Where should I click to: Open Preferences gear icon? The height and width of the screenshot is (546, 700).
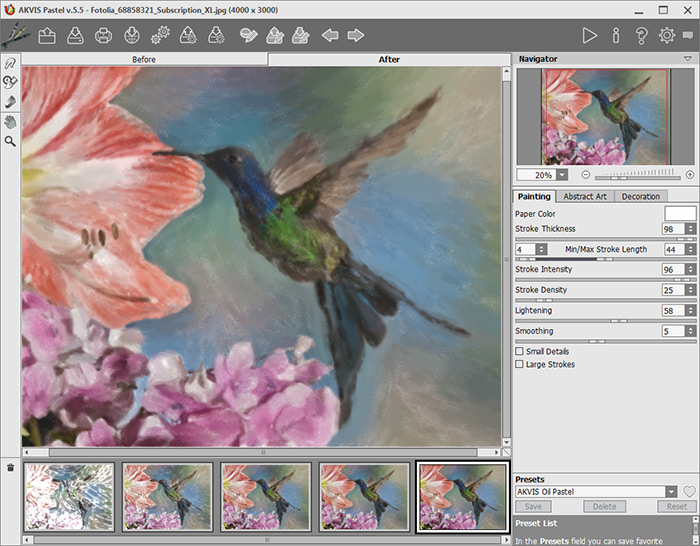click(x=667, y=36)
